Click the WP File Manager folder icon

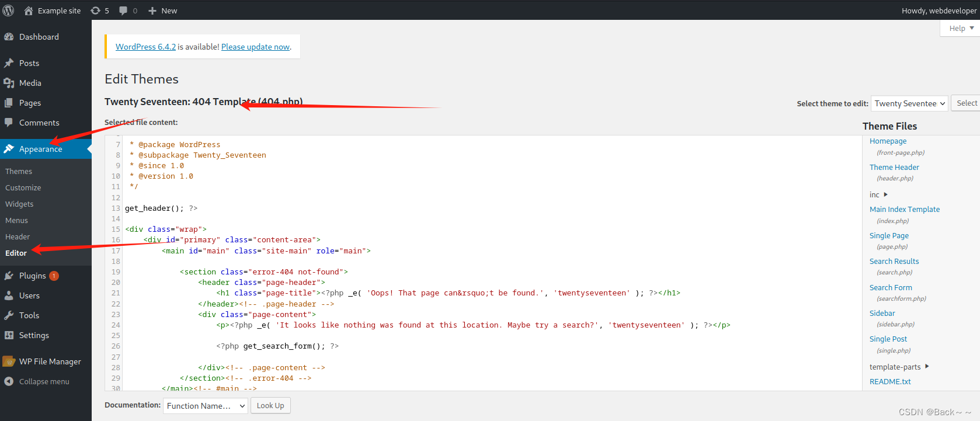pyautogui.click(x=9, y=361)
